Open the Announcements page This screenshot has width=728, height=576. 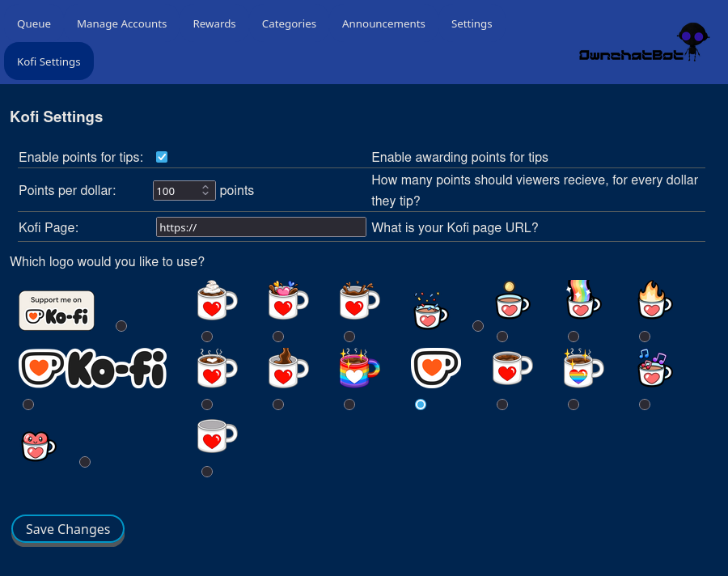383,23
